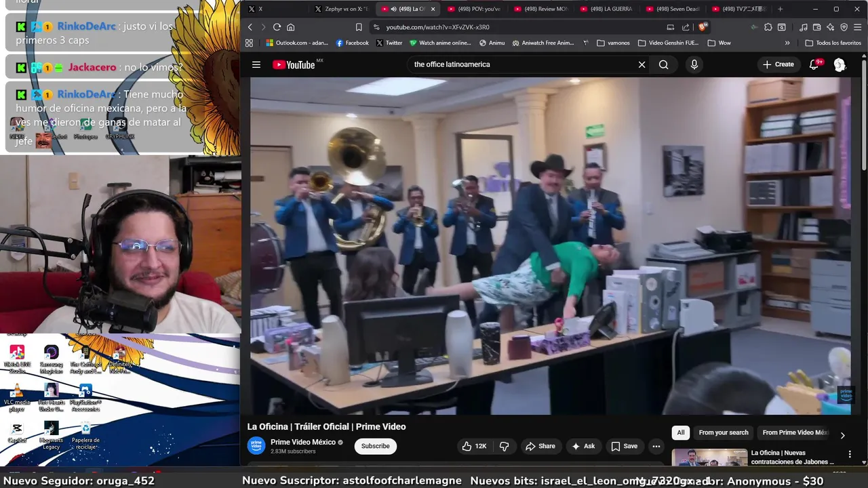Open Brave Wallet toolbar icon
The width and height of the screenshot is (868, 488).
click(x=816, y=27)
